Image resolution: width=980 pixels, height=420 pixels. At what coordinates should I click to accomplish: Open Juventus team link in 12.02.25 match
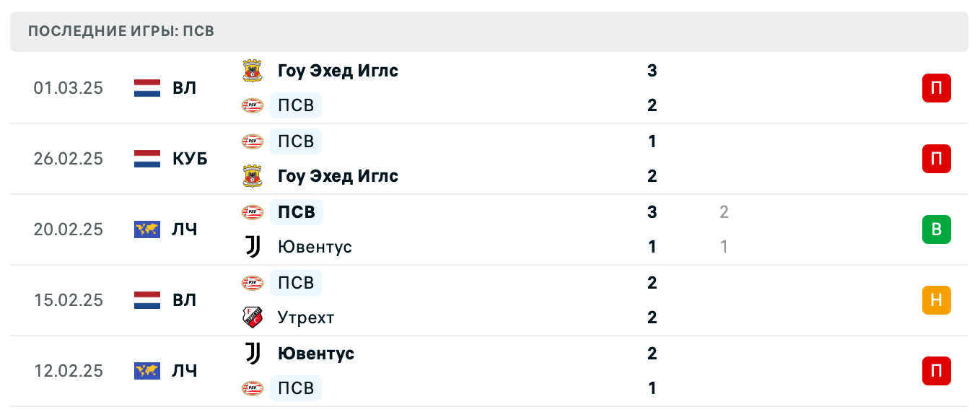point(316,354)
